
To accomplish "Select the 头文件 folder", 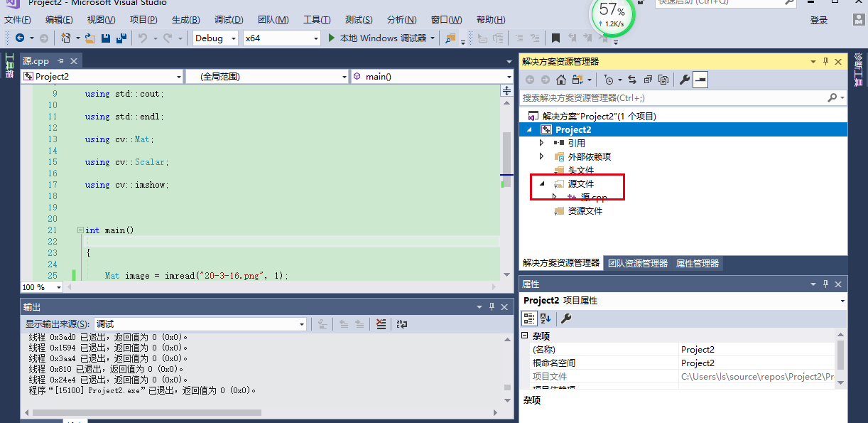I will 581,170.
